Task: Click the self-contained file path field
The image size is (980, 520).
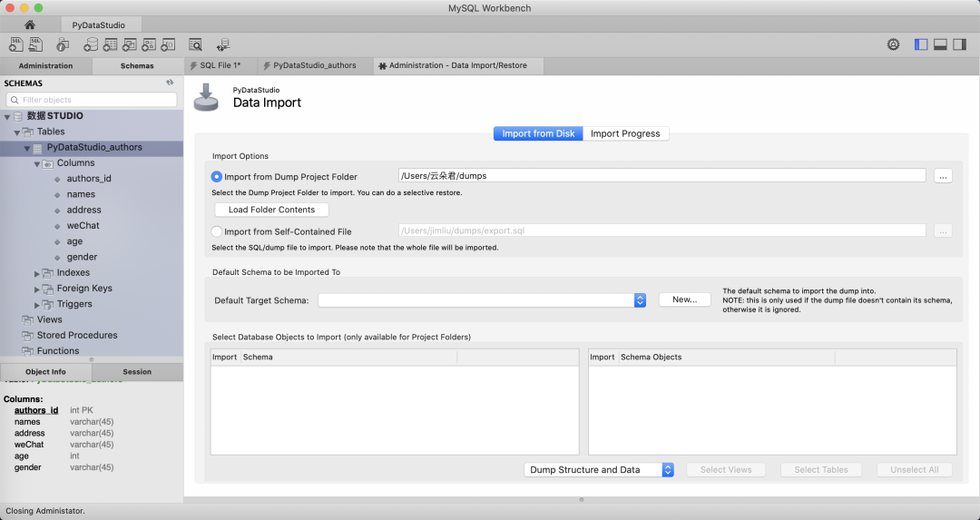Action: point(661,231)
